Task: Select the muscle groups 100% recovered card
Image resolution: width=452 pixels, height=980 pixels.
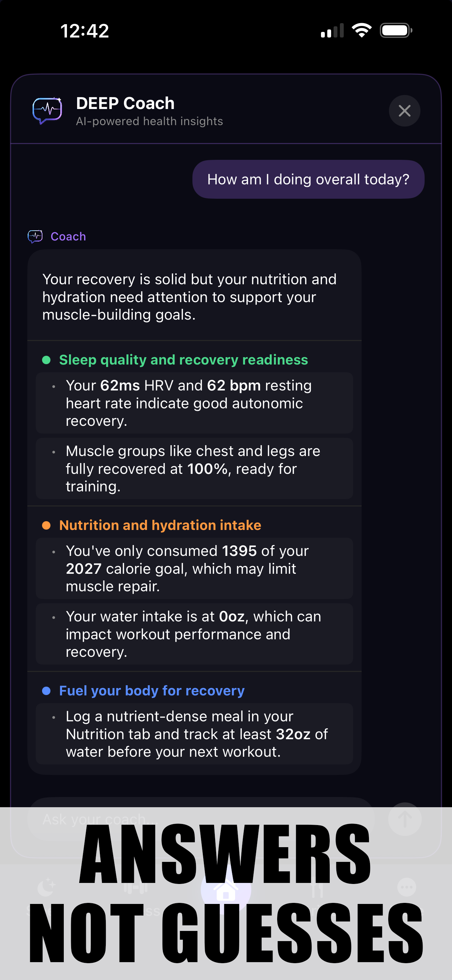Action: click(x=194, y=468)
